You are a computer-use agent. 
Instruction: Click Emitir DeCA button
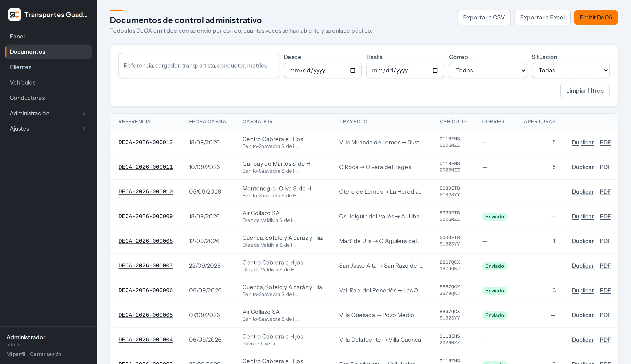pos(596,17)
